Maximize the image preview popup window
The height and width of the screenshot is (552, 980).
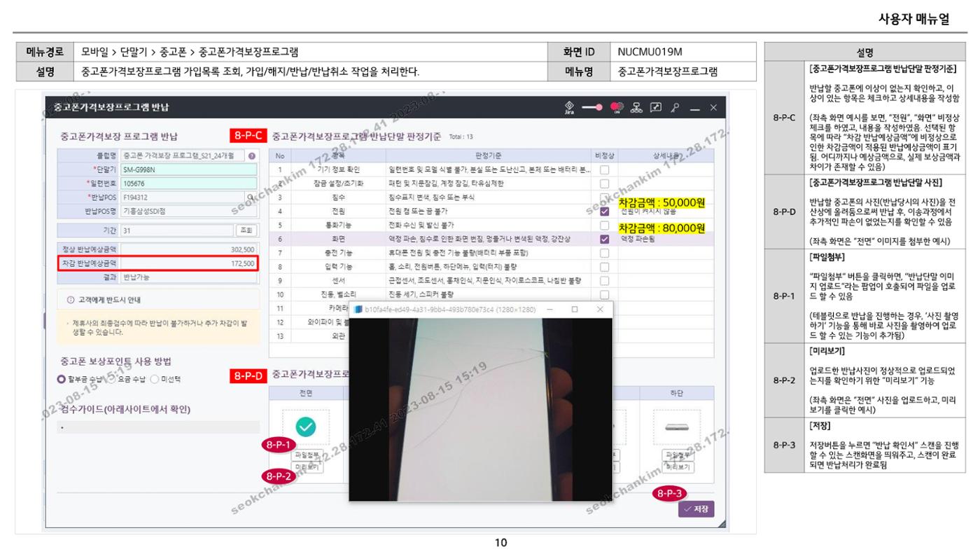coord(575,309)
